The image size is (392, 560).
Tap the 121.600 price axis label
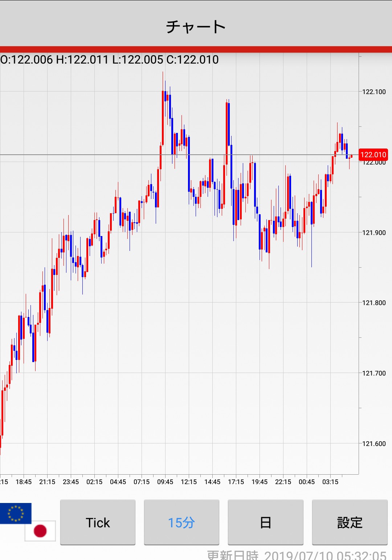click(374, 443)
